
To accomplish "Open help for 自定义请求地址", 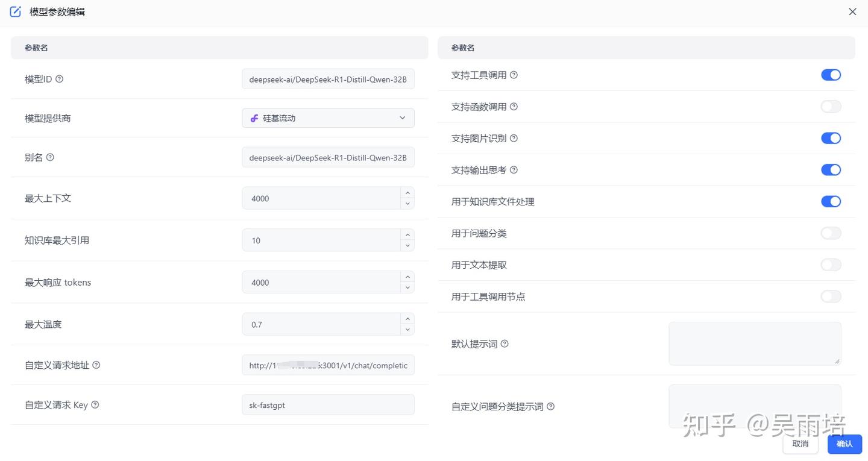I will pos(96,365).
